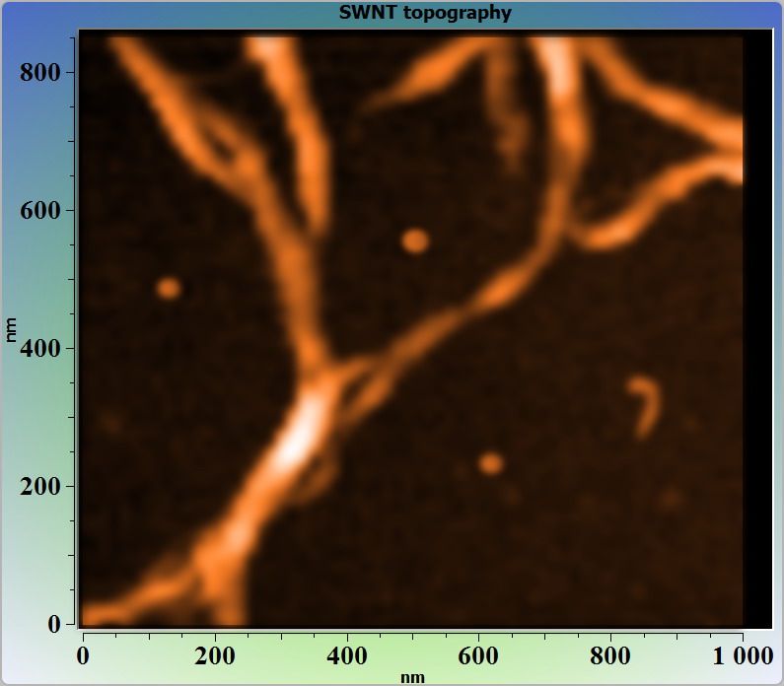
Task: Pick the faint spot at lower right
Action: coord(672,498)
